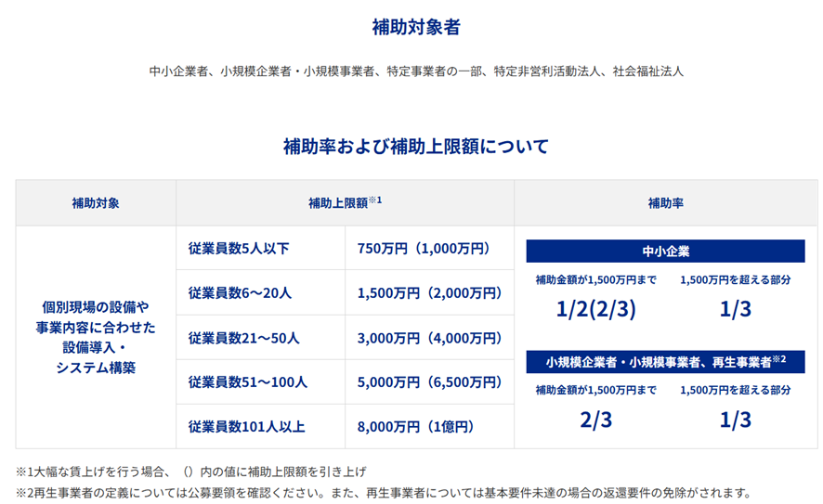This screenshot has height=504, width=823.
Task: Select the 従業員数101人以上 row label
Action: point(246,427)
